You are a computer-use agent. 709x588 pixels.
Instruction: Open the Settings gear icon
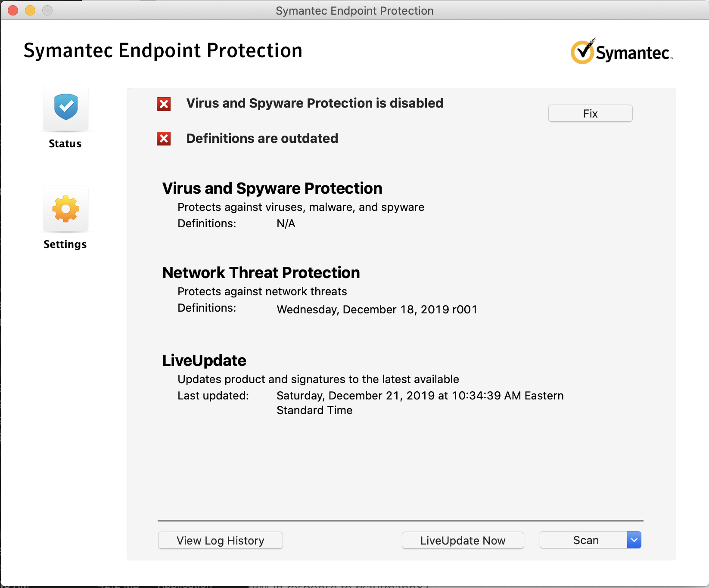pos(65,209)
